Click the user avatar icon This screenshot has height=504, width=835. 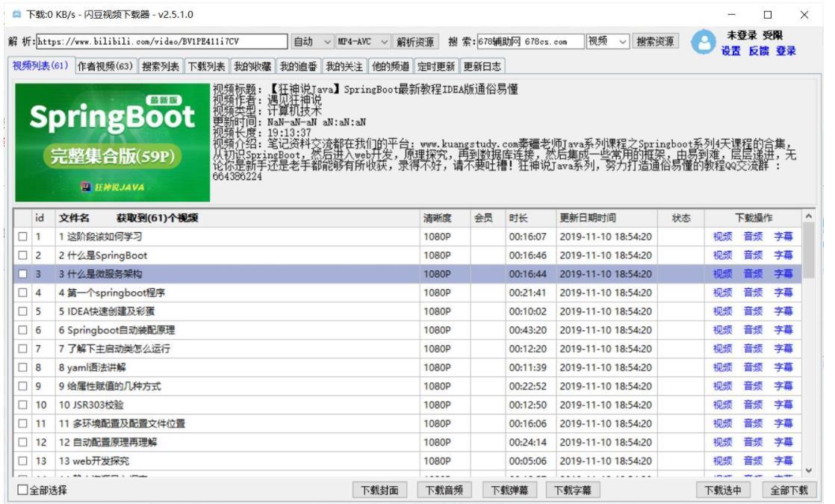703,43
